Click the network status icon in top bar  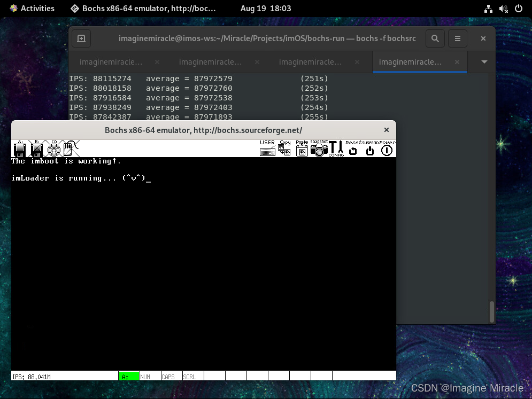coord(488,9)
